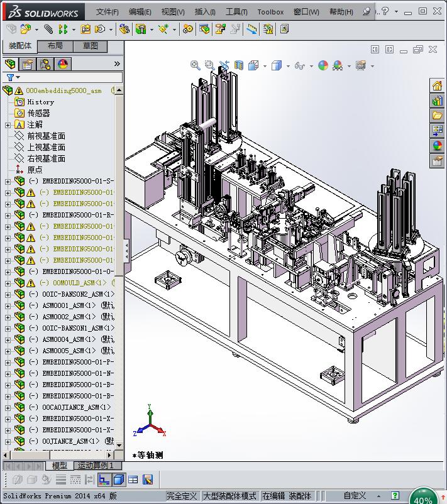Open the Move Component dropdown arrow

pyautogui.click(x=111, y=30)
